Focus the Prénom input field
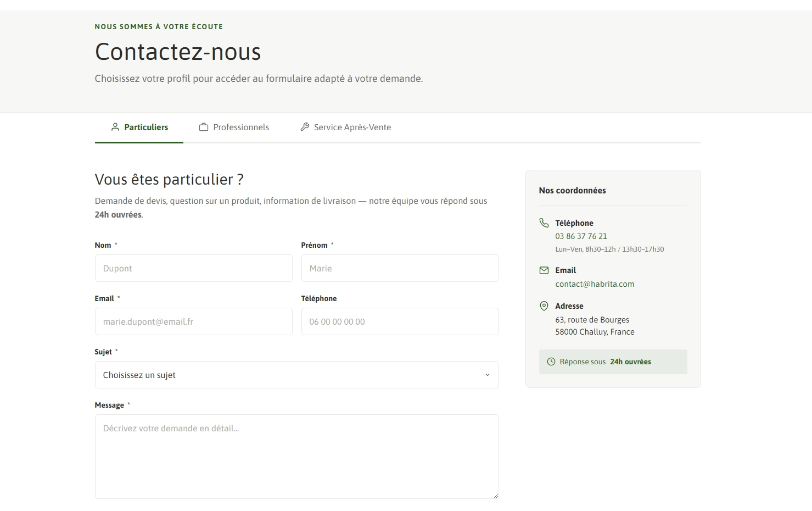 pos(400,268)
